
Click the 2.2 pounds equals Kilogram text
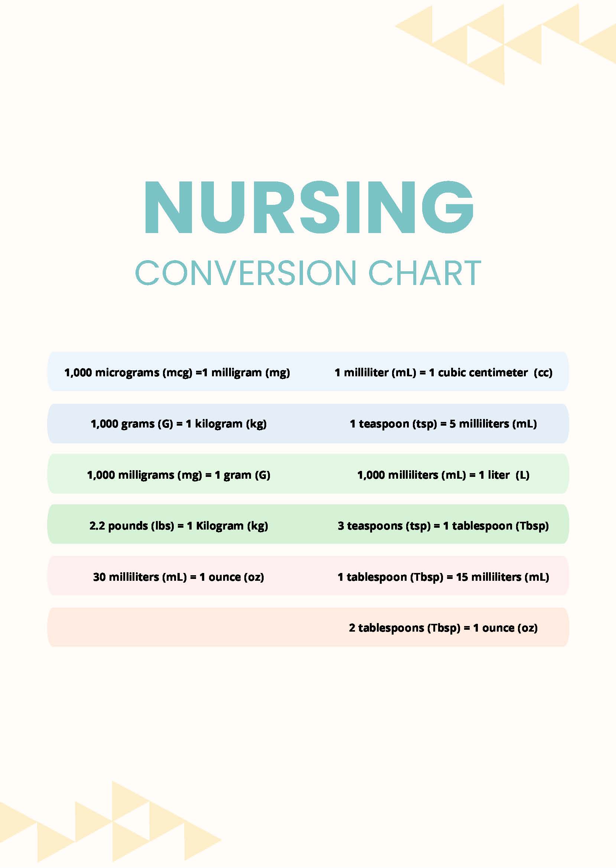(x=179, y=526)
